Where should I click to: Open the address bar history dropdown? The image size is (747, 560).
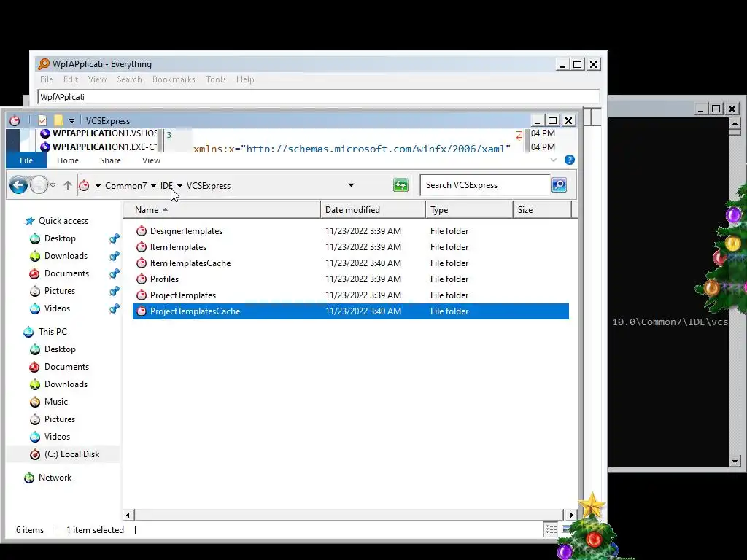[x=351, y=185]
